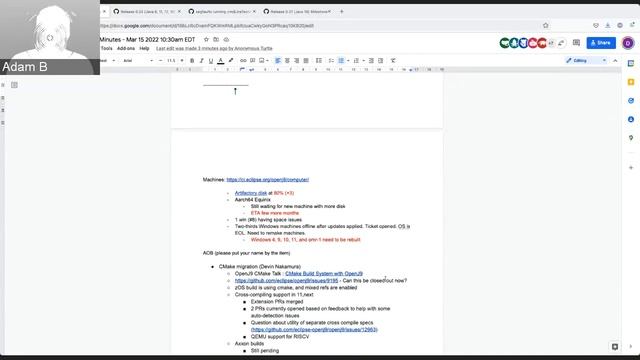Open the Contacts side panel icon

point(631,119)
